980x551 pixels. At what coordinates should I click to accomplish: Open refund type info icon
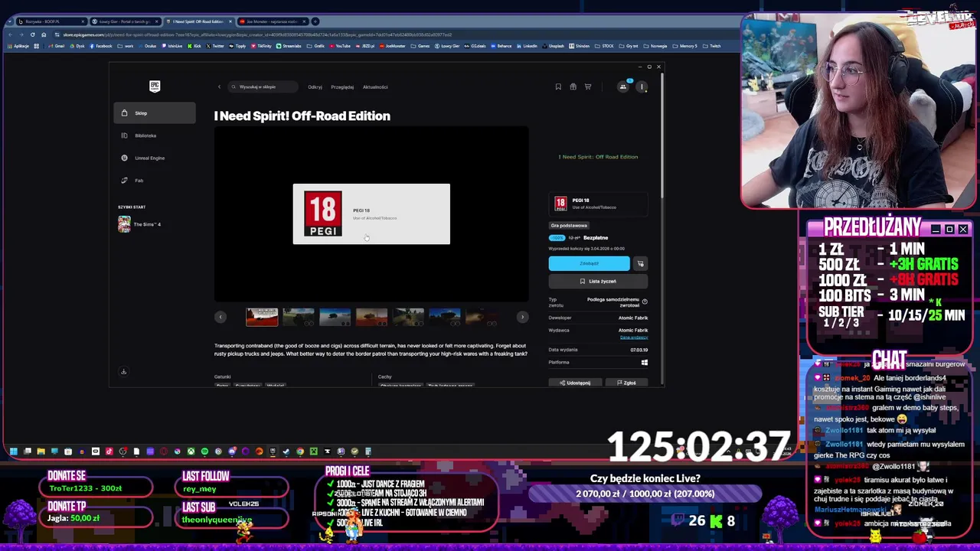645,302
